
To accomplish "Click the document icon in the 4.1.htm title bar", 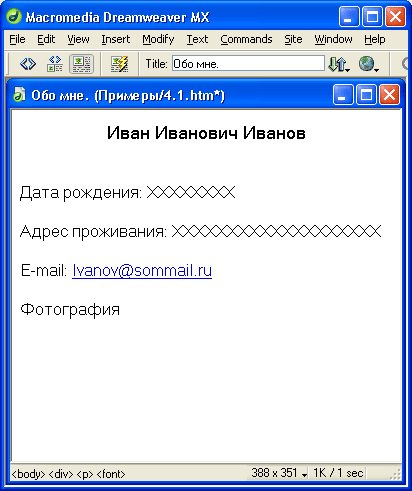I will click(x=19, y=95).
